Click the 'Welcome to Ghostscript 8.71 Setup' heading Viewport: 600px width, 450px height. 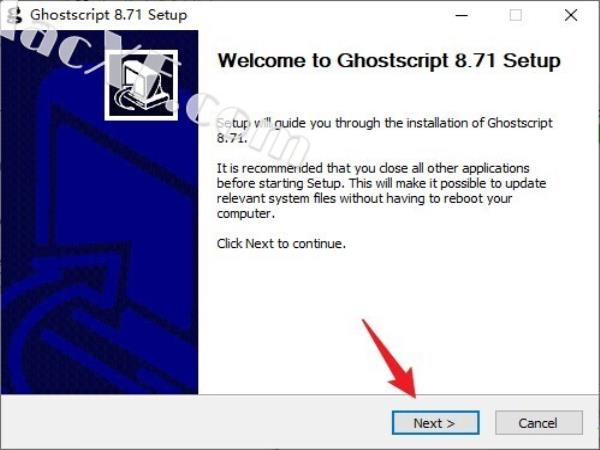point(389,60)
